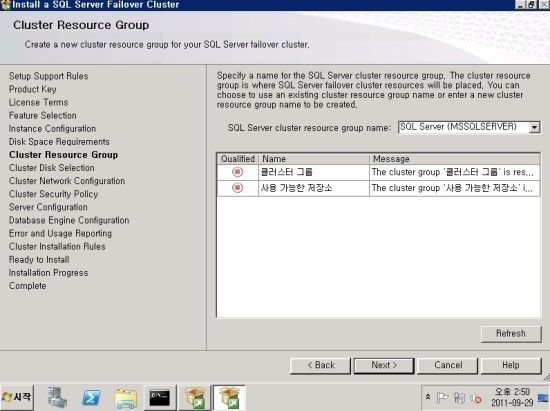550x411 pixels.
Task: Click the Show desktop button in the tray
Action: point(543,398)
